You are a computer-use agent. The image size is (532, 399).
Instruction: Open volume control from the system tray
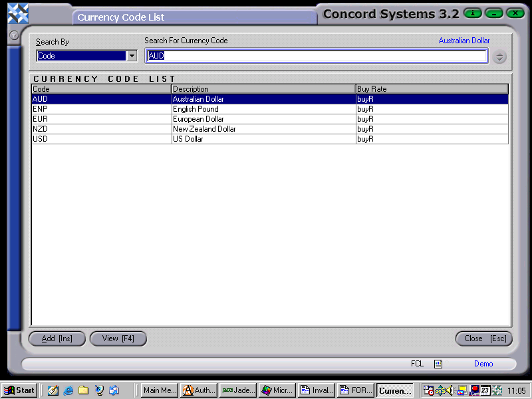pyautogui.click(x=450, y=390)
